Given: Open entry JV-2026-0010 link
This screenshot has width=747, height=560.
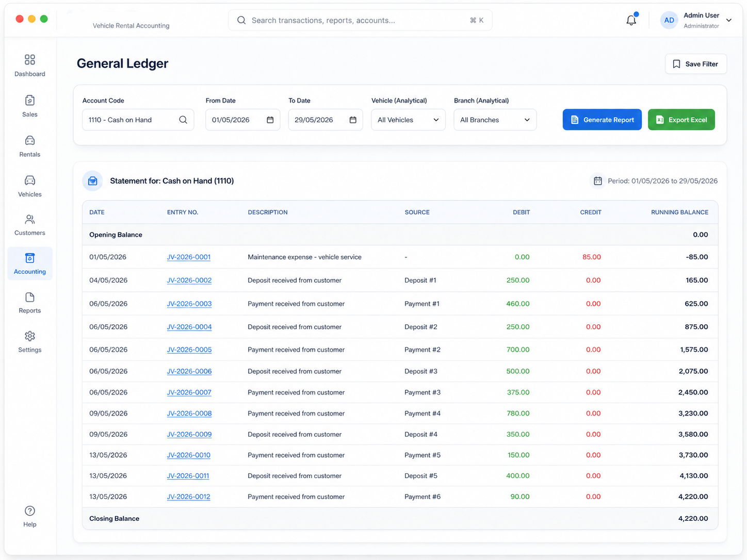Looking at the screenshot, I should pos(189,455).
